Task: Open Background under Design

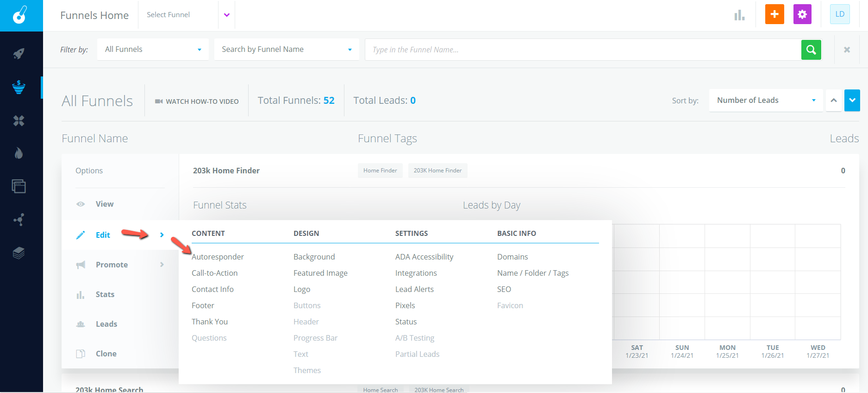Action: [x=314, y=257]
